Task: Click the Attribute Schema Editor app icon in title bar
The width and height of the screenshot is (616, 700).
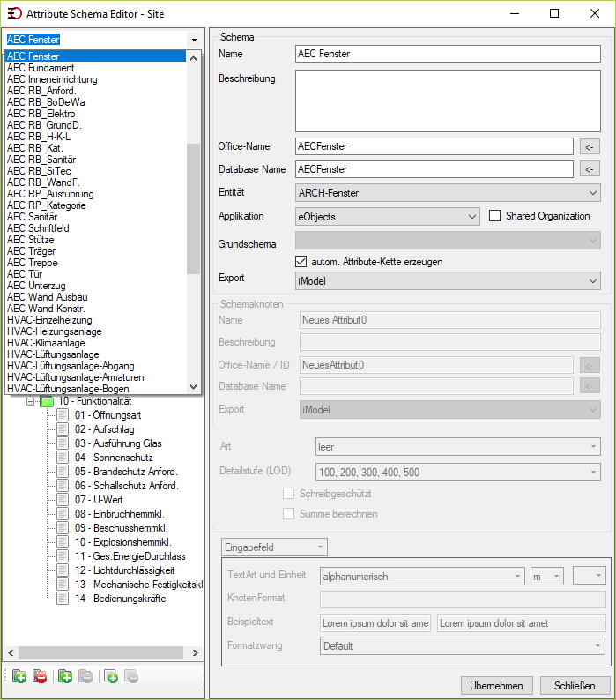Action: (x=14, y=13)
